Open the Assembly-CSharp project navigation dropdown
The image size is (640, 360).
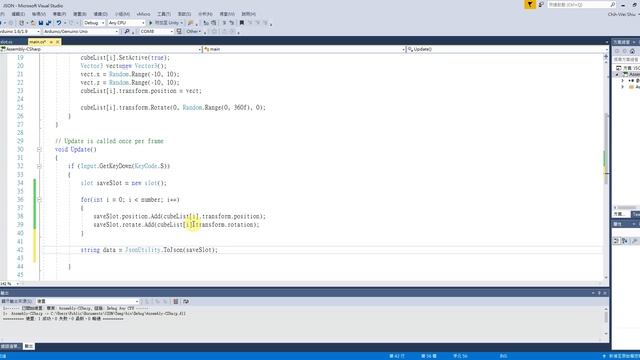pyautogui.click(x=101, y=49)
